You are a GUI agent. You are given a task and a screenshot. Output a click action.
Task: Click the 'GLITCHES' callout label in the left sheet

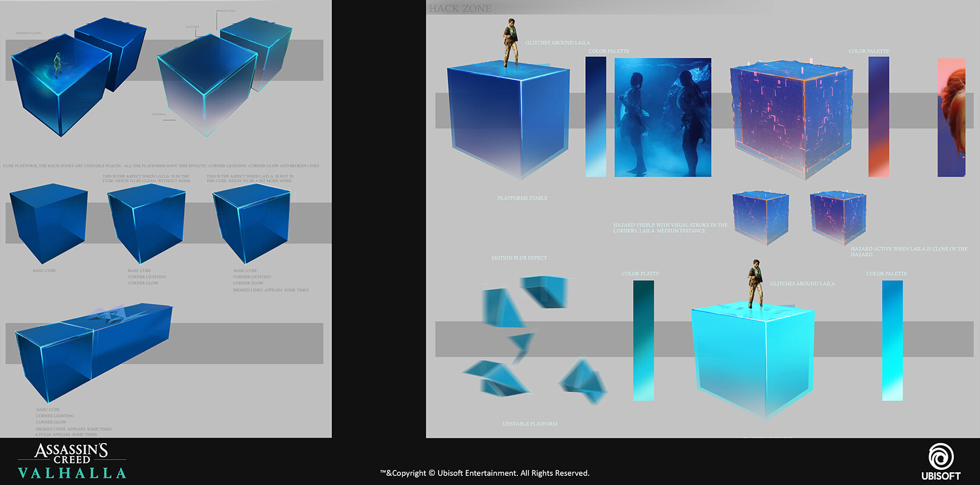193,27
